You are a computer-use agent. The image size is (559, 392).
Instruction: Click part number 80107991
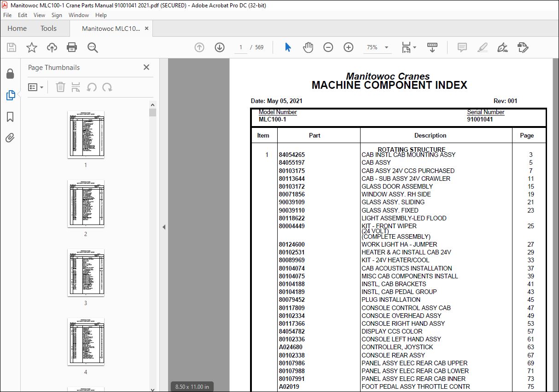[x=292, y=379]
